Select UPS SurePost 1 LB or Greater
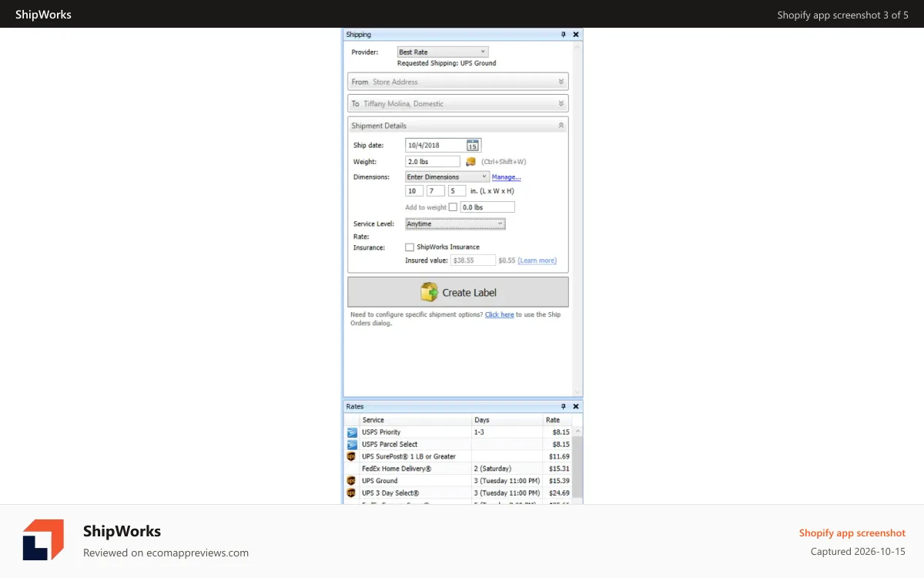Viewport: 924px width, 578px height. click(x=409, y=457)
